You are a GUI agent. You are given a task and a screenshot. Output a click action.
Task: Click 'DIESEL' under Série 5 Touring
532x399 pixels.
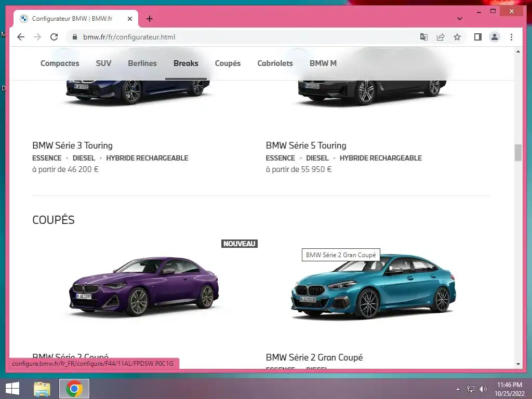click(x=317, y=158)
